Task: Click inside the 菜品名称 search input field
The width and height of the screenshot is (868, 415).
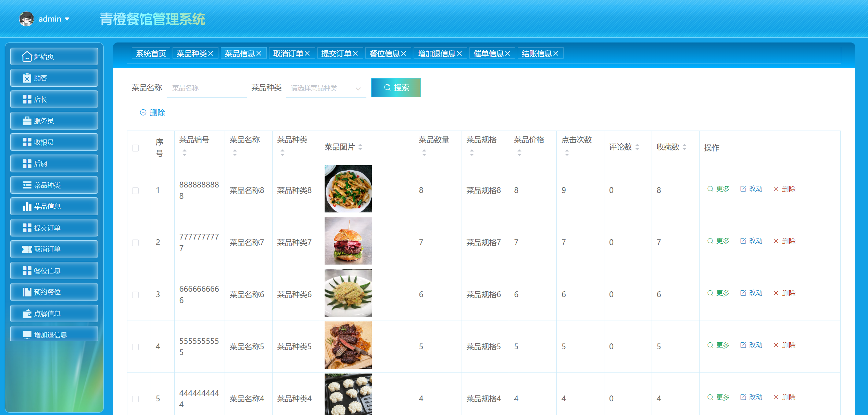Action: coord(206,88)
